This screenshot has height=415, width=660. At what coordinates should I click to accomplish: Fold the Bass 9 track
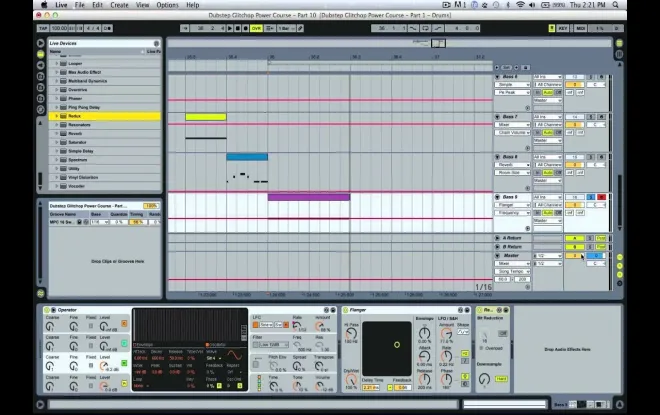(497, 197)
